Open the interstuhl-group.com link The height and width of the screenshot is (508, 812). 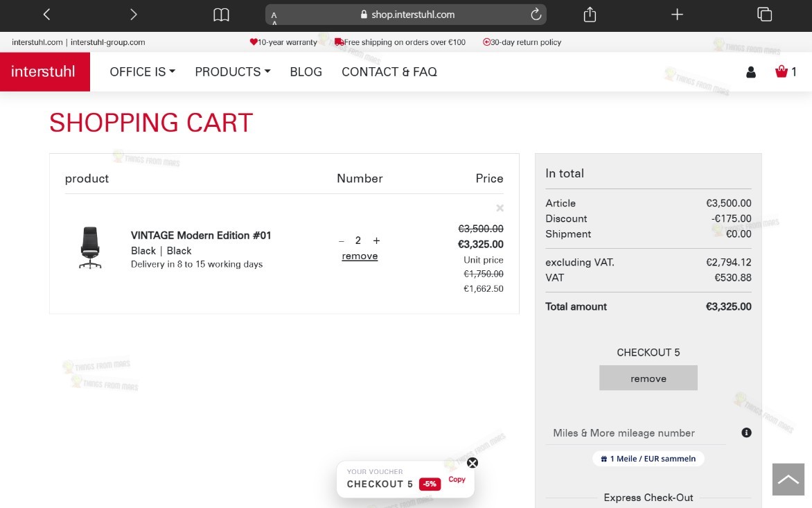[107, 42]
